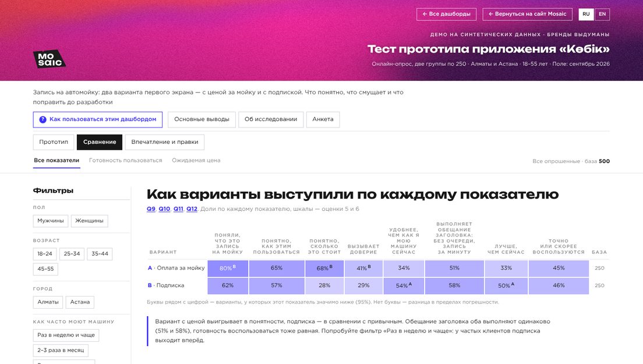The height and width of the screenshot is (364, 643).
Task: Click column header «Лучше, чем сейчас»
Action: pyautogui.click(x=506, y=250)
